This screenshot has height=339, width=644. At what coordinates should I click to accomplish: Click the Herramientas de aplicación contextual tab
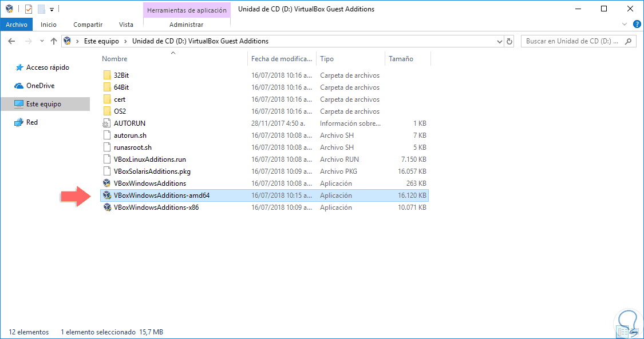[187, 10]
